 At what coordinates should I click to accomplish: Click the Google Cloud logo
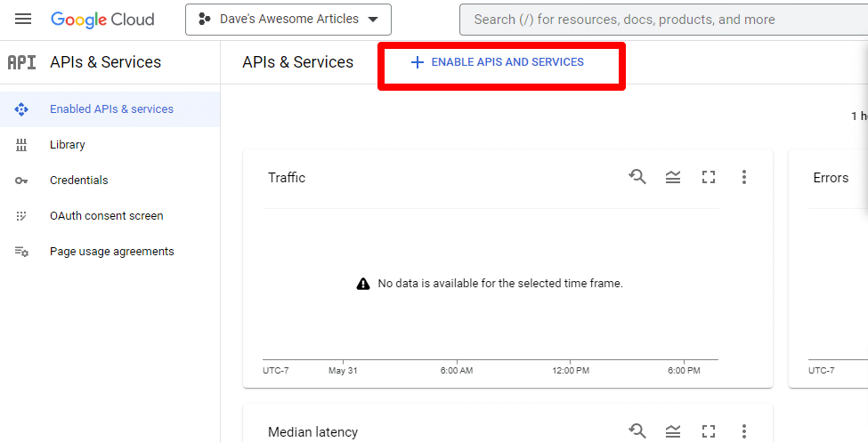tap(102, 20)
